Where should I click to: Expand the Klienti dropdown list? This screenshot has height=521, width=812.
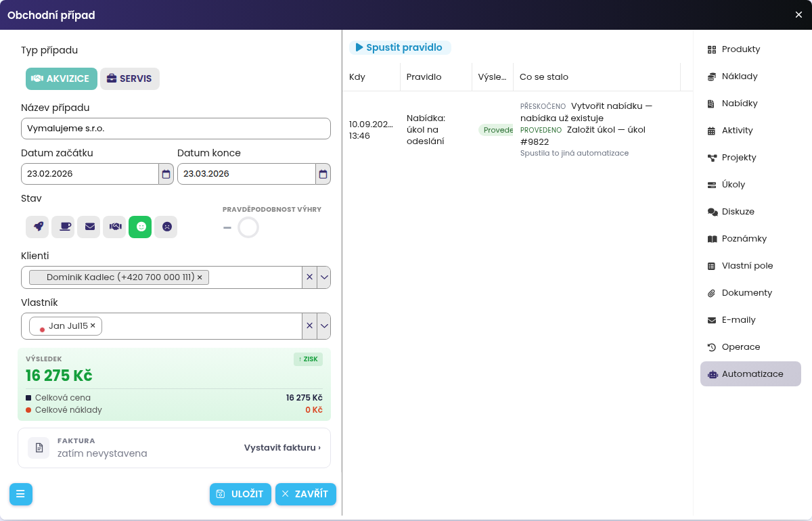point(324,277)
